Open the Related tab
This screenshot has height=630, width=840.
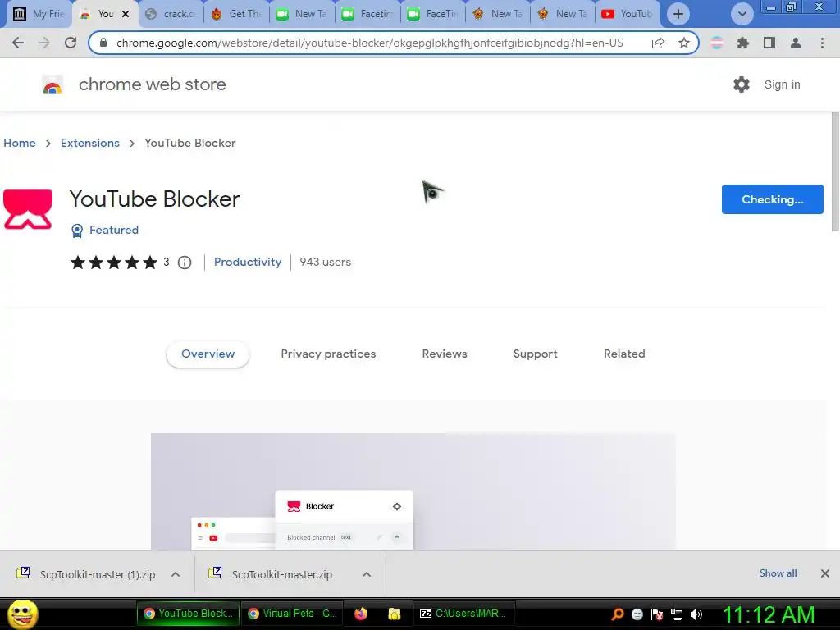click(x=624, y=354)
